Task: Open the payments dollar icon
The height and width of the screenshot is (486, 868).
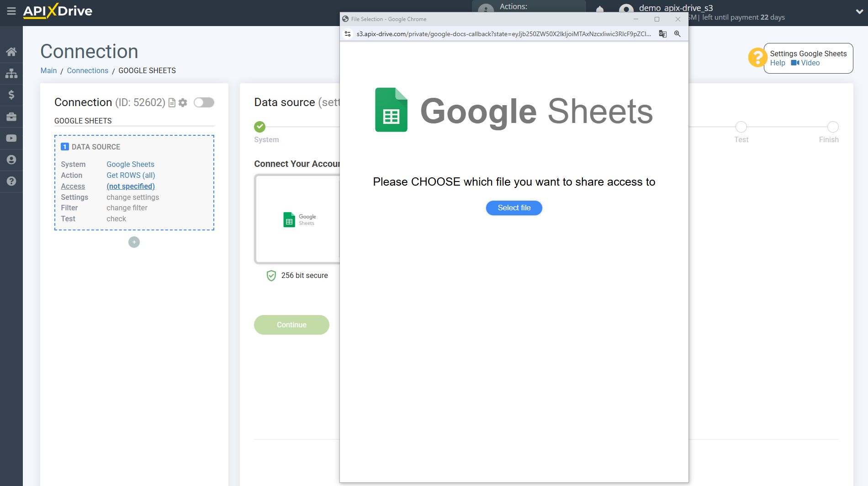Action: [x=11, y=95]
